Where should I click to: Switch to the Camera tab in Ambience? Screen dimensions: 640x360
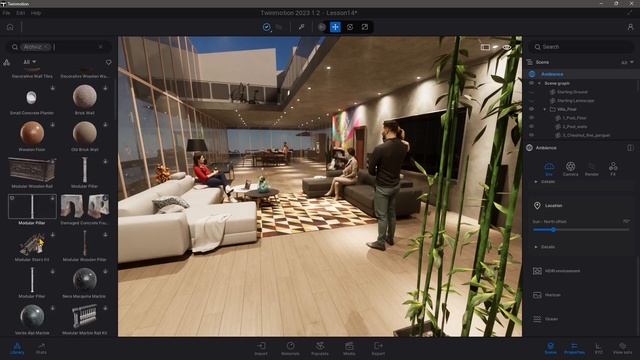coord(570,169)
